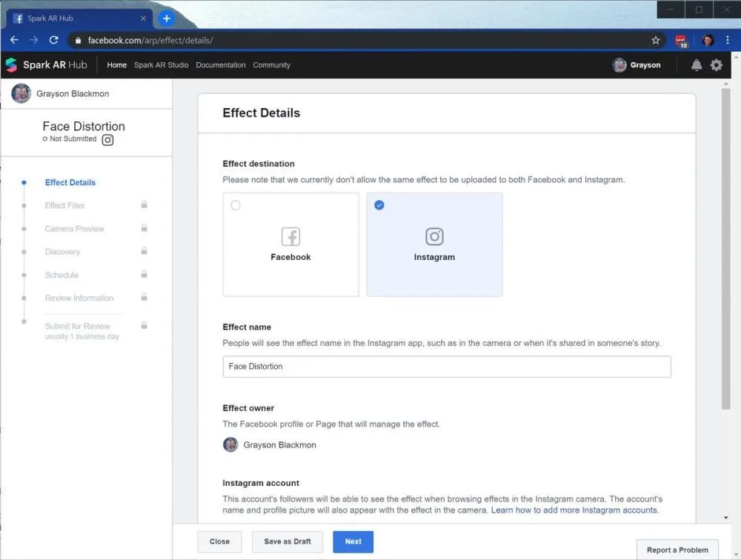
Task: Open the settings gear icon
Action: click(x=717, y=65)
